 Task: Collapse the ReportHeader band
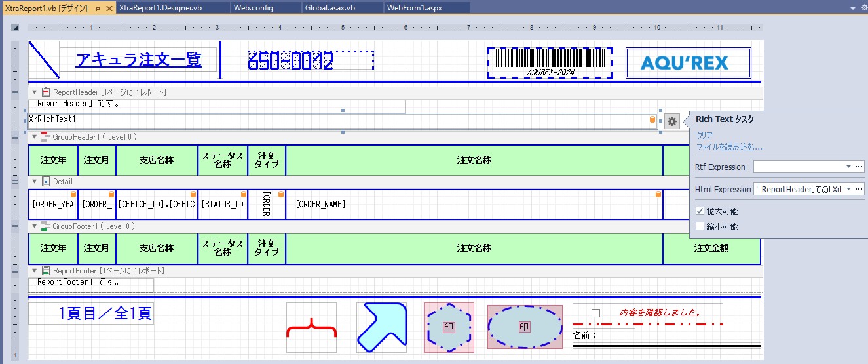point(35,92)
